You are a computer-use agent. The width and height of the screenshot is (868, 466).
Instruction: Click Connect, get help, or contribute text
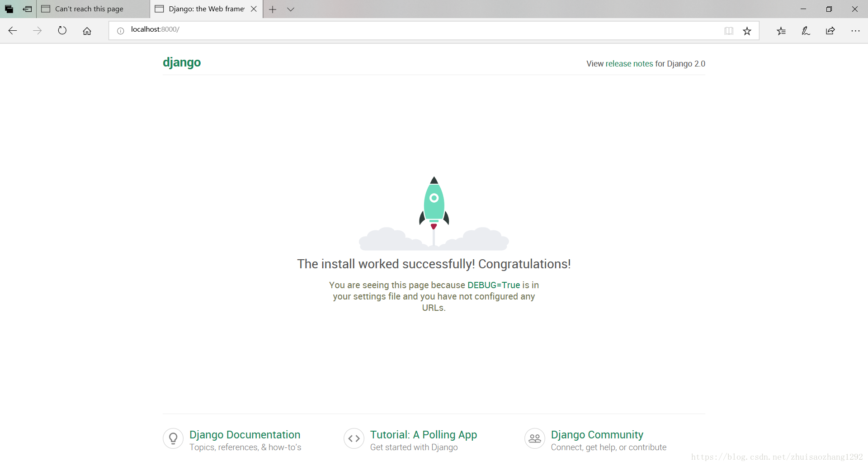tap(609, 447)
